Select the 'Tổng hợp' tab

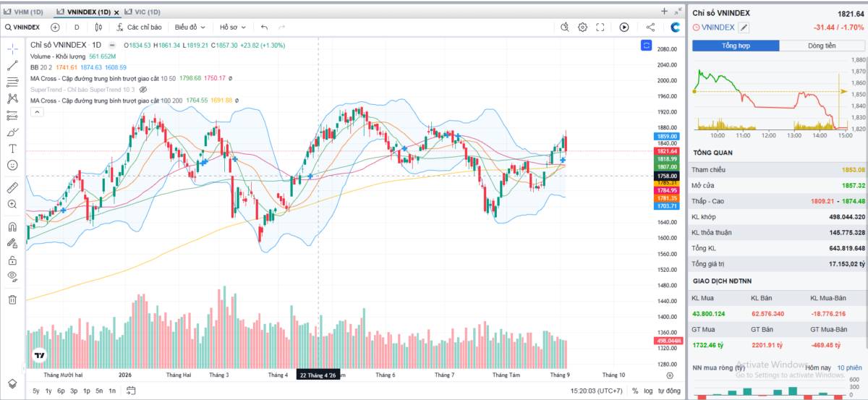[736, 46]
